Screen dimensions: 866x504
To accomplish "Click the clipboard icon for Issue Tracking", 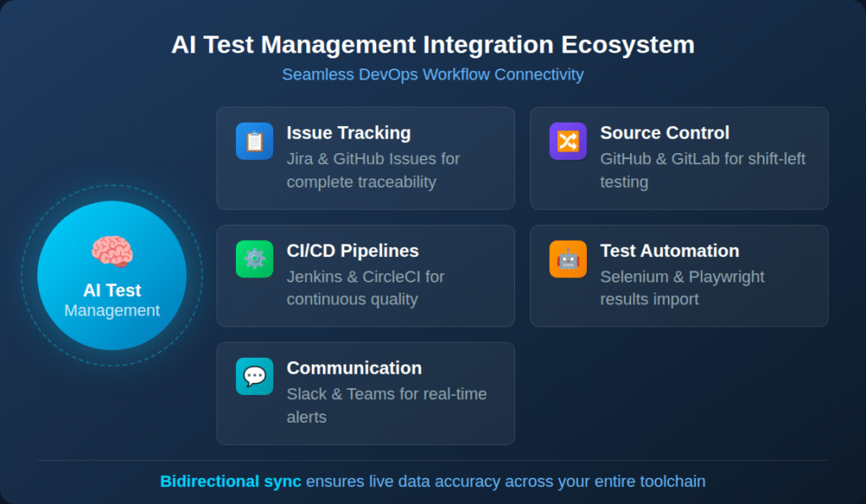I will (x=254, y=141).
